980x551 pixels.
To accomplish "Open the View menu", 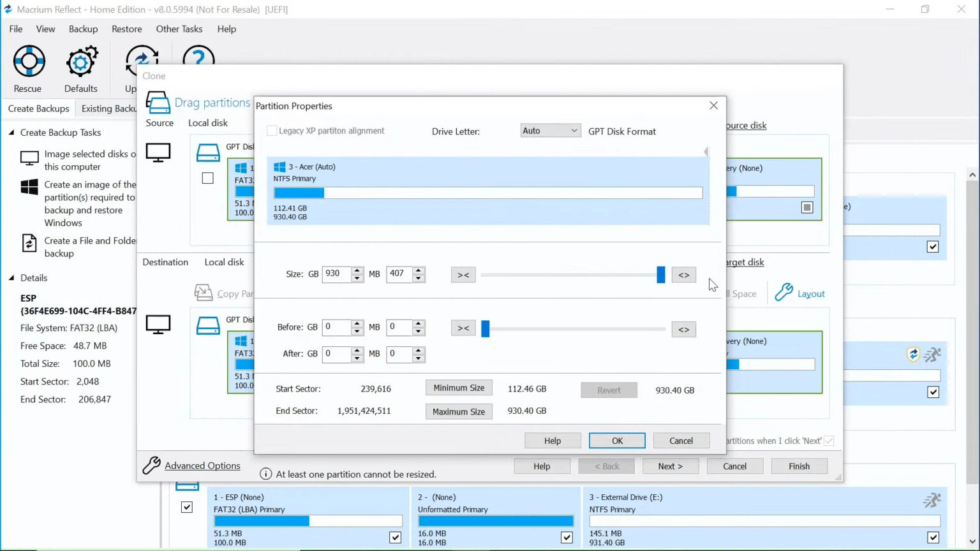I will [45, 29].
